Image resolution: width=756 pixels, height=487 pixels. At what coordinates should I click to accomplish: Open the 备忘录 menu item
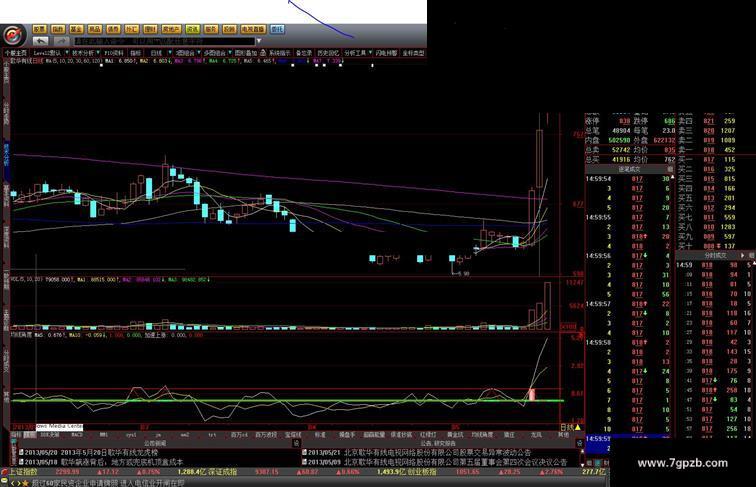tap(304, 53)
